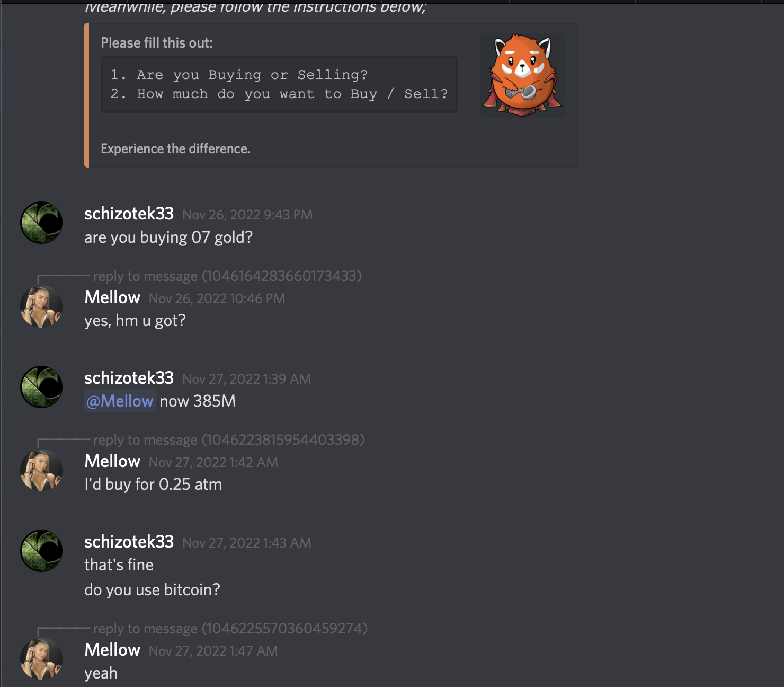Open the red panda embed thumbnail
Image resolution: width=784 pixels, height=687 pixels.
tap(522, 75)
